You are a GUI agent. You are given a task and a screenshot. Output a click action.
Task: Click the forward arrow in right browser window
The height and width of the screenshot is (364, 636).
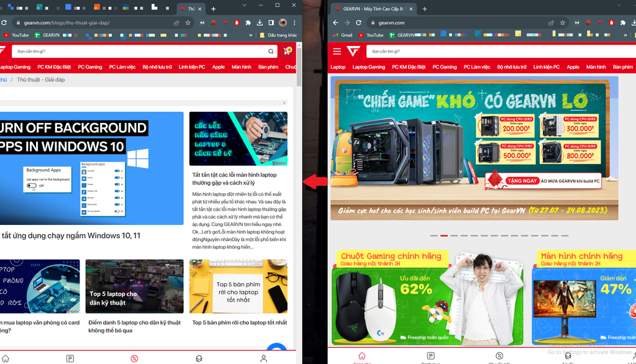click(347, 23)
